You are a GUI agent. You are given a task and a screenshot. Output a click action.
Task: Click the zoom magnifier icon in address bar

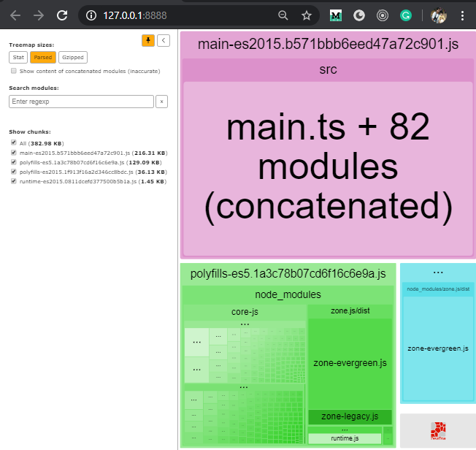pos(283,15)
